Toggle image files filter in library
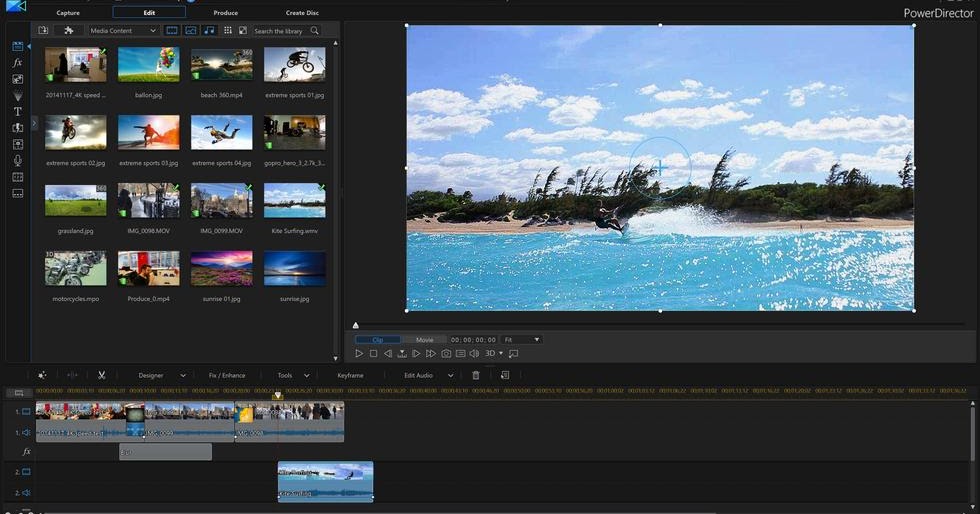This screenshot has height=514, width=980. point(191,30)
